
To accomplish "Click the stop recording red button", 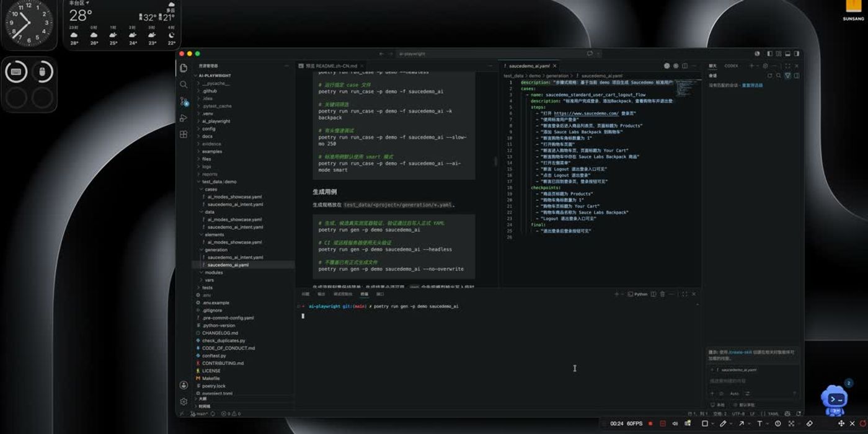I will pyautogui.click(x=650, y=423).
